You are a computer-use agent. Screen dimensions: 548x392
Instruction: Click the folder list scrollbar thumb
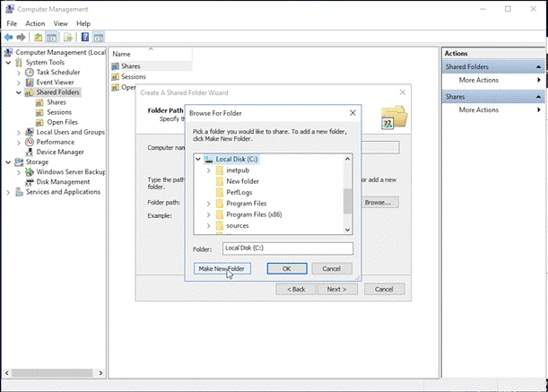point(347,201)
